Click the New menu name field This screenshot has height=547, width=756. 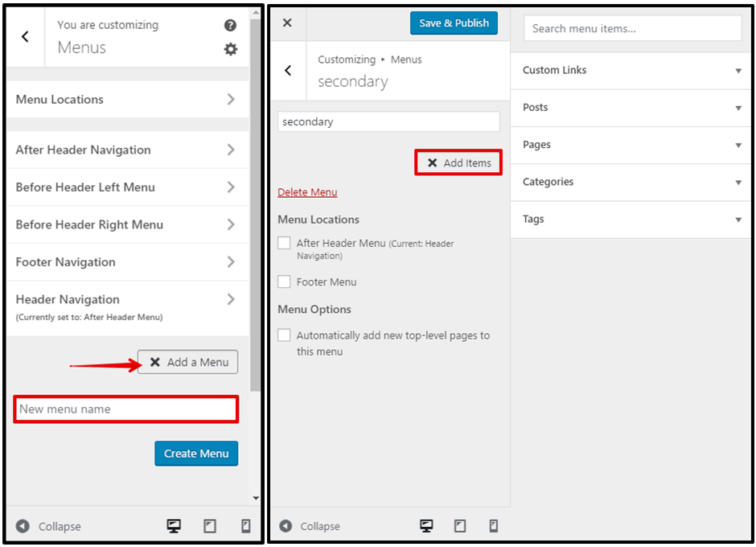point(125,409)
